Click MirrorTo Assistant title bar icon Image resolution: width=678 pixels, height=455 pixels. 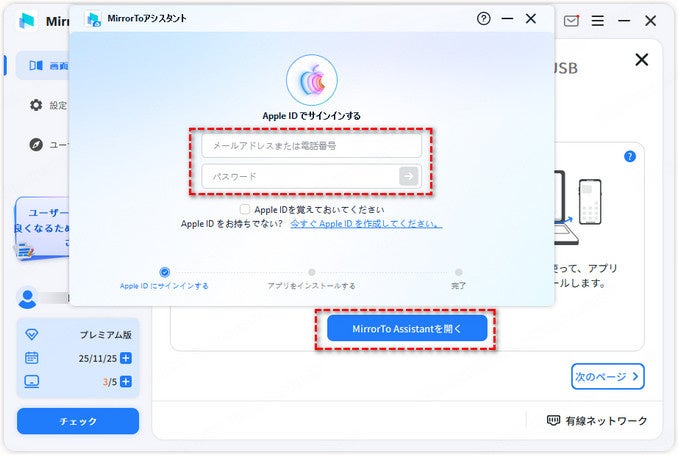93,19
